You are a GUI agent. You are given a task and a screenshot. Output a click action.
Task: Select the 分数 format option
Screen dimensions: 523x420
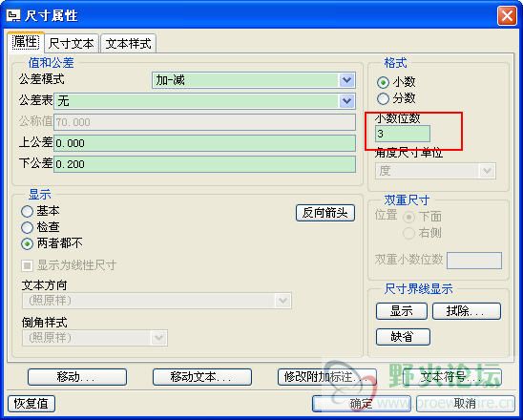[383, 98]
